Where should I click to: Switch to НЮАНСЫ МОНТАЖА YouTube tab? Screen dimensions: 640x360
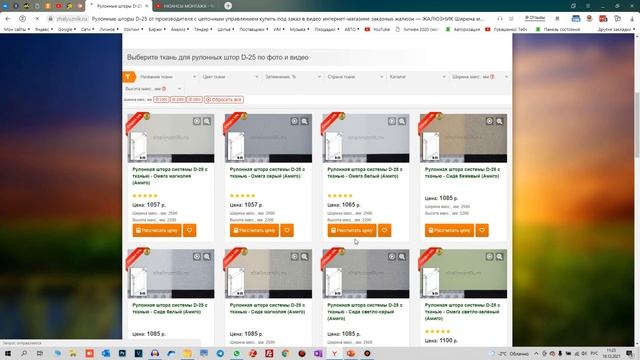pyautogui.click(x=186, y=6)
